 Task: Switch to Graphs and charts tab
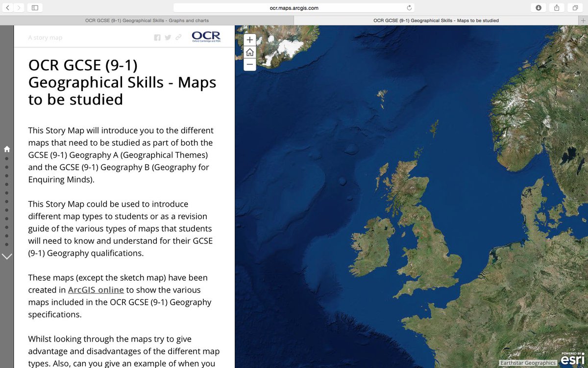click(147, 21)
